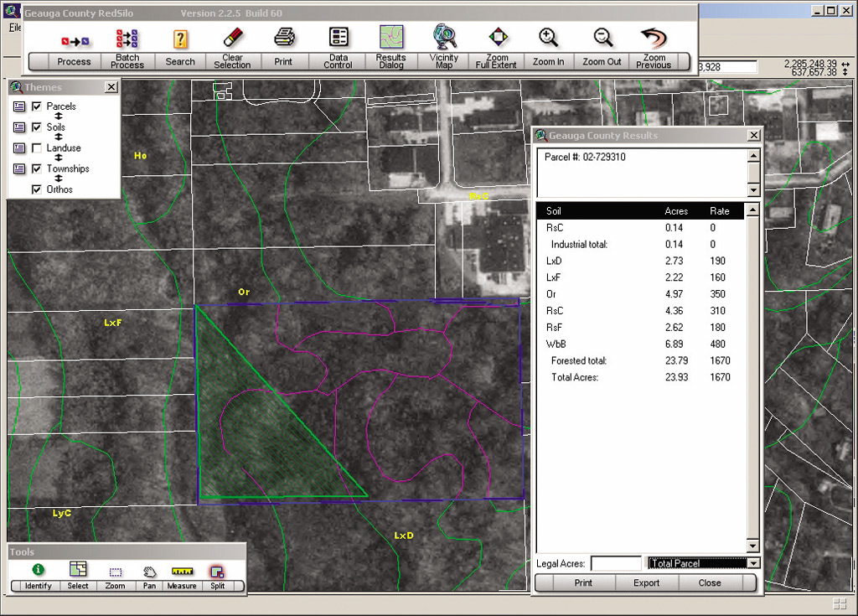Image resolution: width=858 pixels, height=616 pixels.
Task: Enable the Landuse theme checkbox
Action: tap(37, 148)
